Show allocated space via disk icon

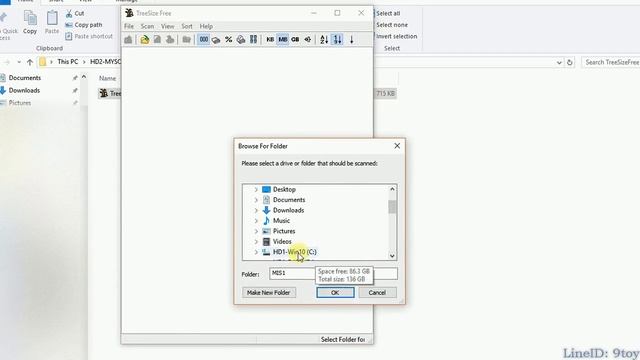point(216,40)
